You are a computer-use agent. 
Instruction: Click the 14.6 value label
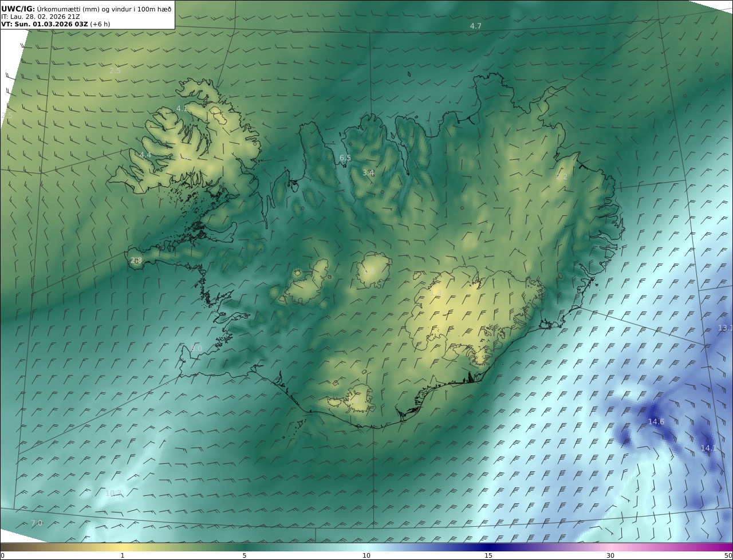[x=656, y=422]
